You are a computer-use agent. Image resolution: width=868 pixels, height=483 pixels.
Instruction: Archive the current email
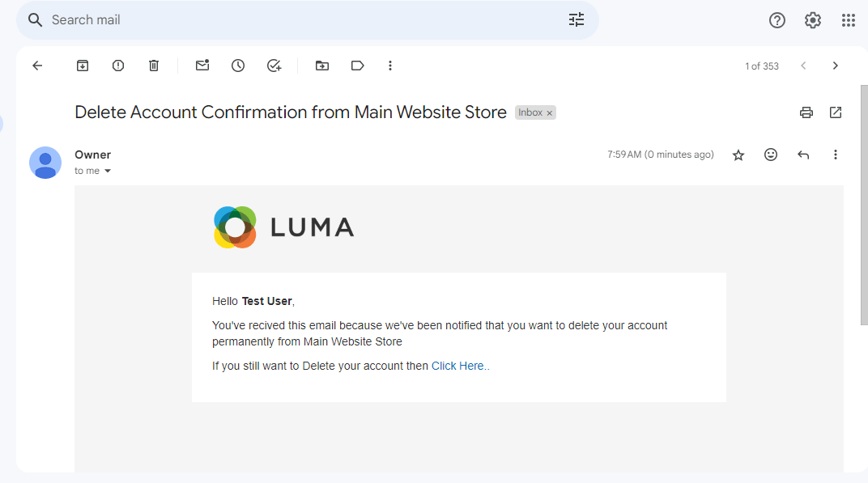click(x=82, y=66)
